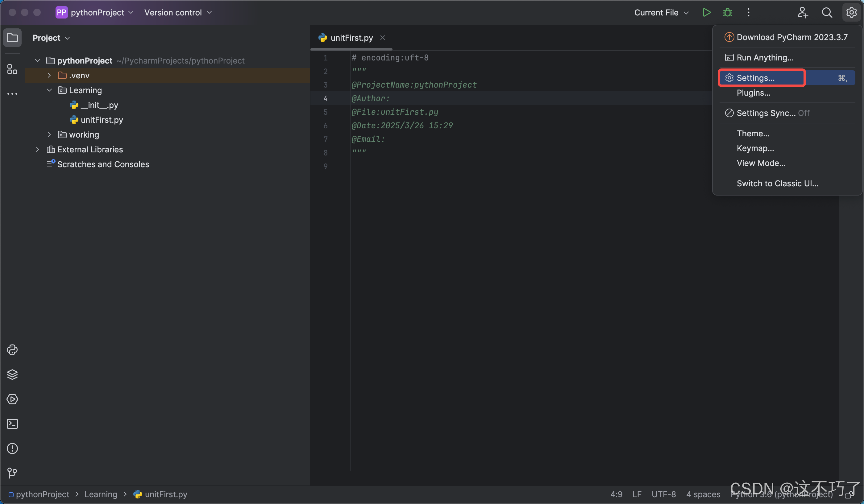
Task: Click the green Run button
Action: 706,13
